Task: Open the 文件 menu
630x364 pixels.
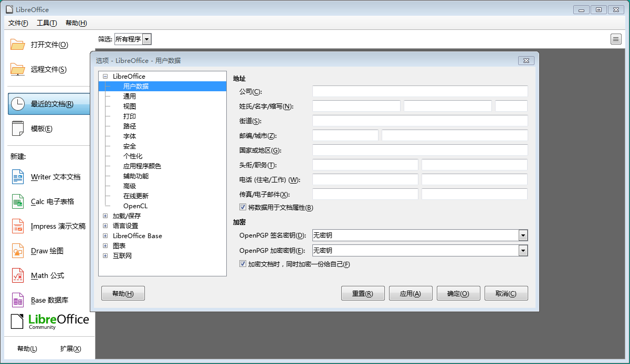Action: [x=18, y=23]
